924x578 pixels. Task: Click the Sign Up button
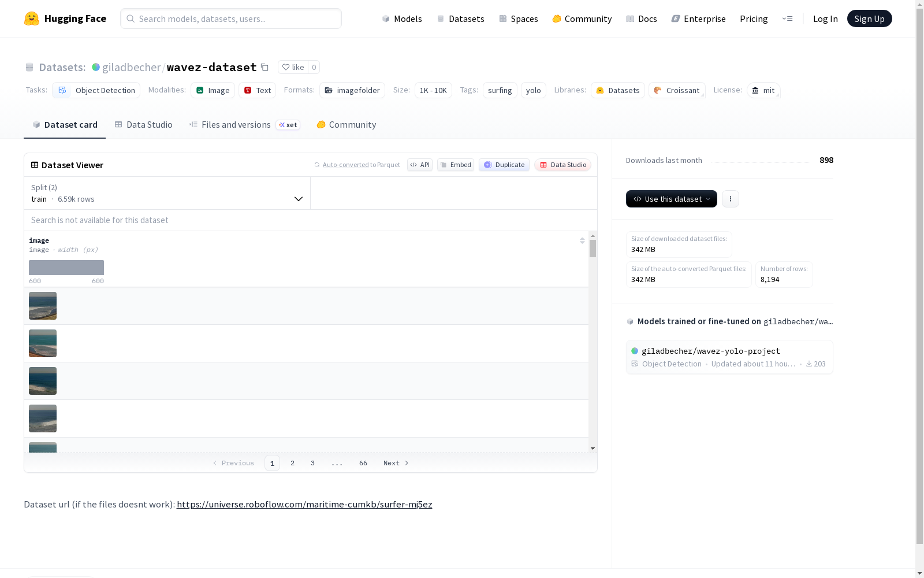[x=870, y=18]
